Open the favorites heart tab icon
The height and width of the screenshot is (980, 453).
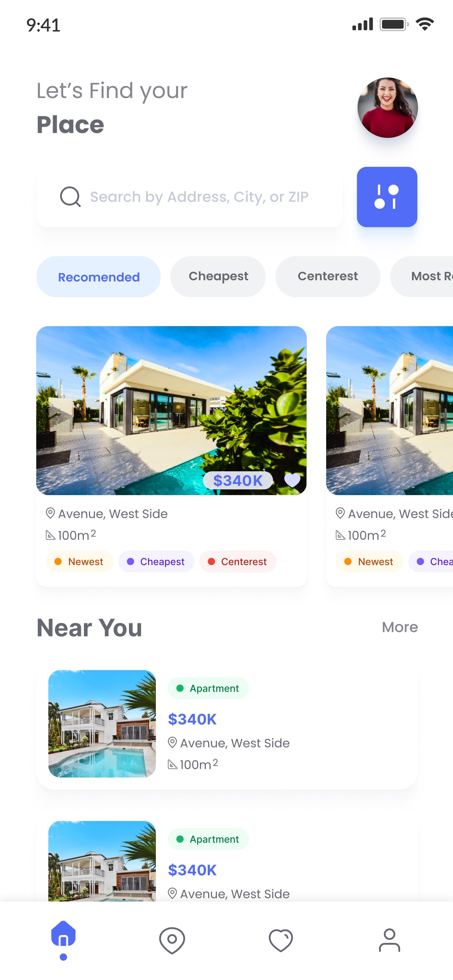pyautogui.click(x=281, y=940)
